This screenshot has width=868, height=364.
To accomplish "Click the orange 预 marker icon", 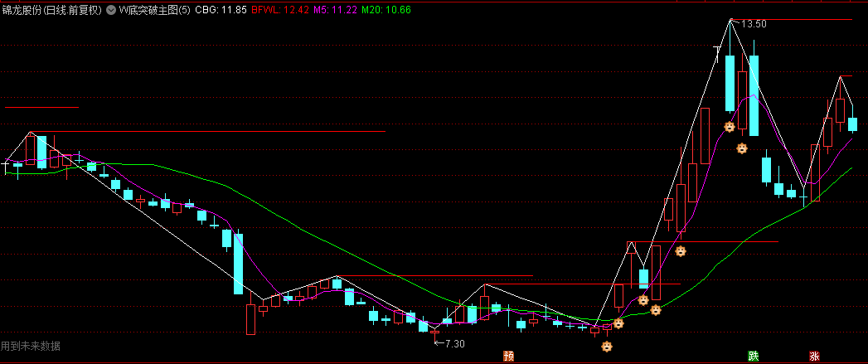I will click(508, 356).
